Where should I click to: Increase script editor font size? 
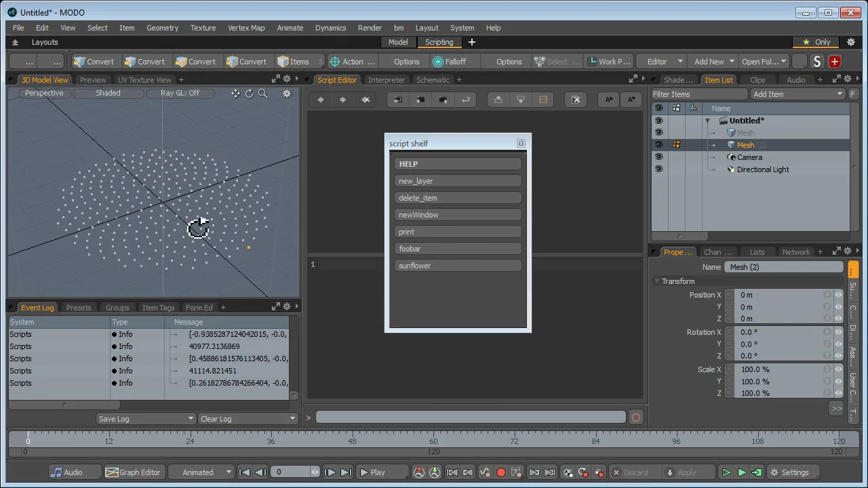[x=609, y=100]
